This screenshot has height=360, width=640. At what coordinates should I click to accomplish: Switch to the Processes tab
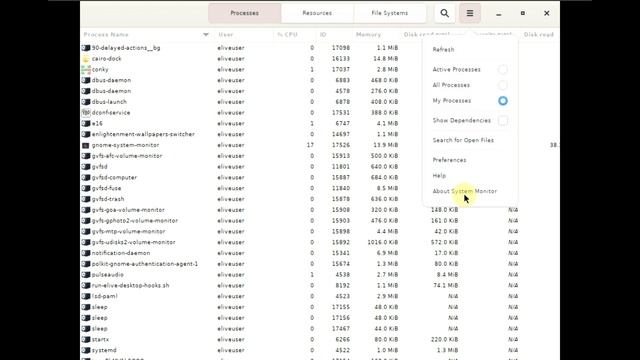[244, 13]
